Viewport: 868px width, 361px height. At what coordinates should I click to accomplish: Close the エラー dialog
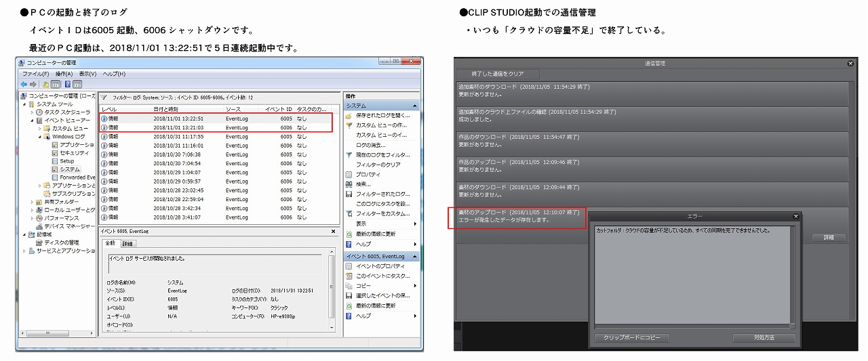(x=796, y=216)
